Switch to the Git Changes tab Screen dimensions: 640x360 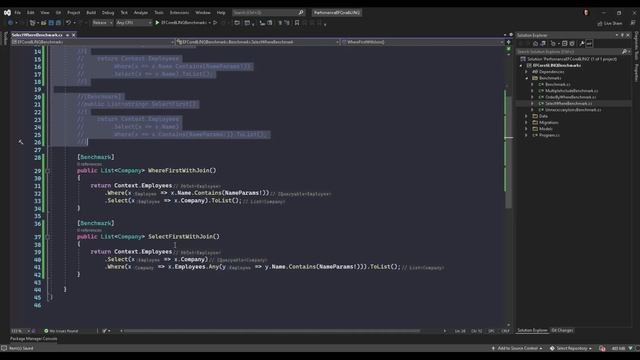[x=562, y=330]
